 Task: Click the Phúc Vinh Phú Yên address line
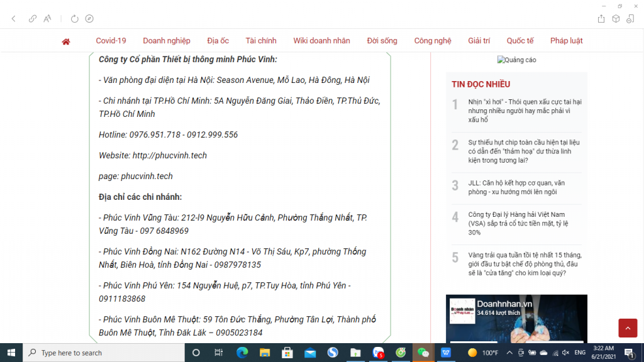pyautogui.click(x=225, y=292)
